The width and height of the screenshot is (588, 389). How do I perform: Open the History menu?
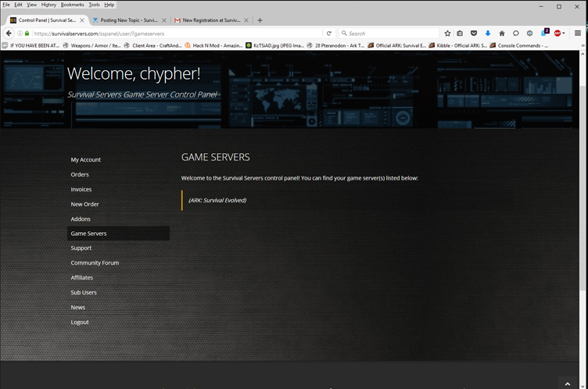[x=48, y=5]
